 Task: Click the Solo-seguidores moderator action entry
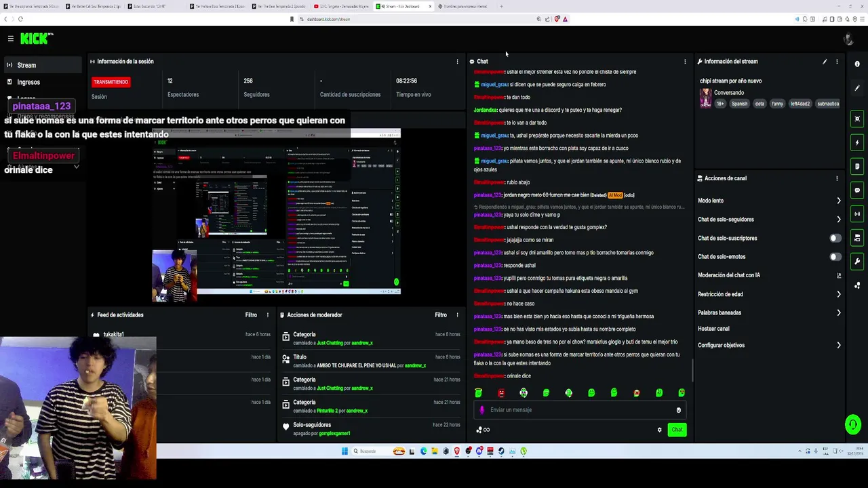click(370, 428)
